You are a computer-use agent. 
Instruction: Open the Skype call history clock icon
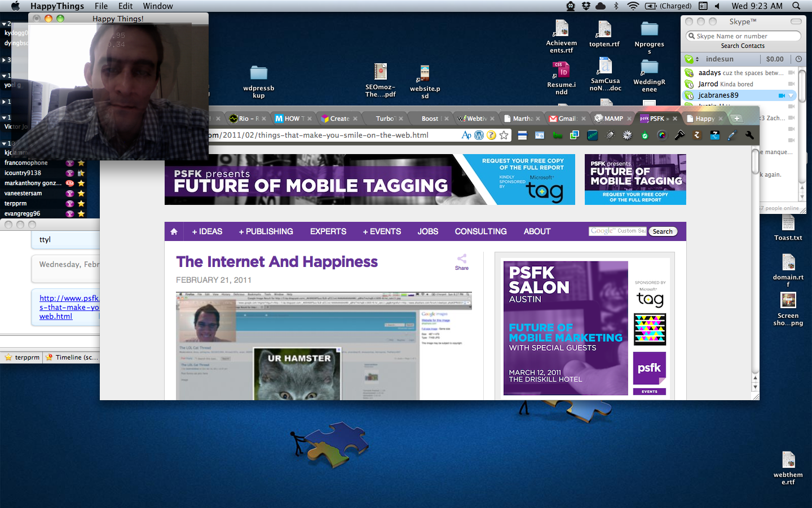[798, 59]
